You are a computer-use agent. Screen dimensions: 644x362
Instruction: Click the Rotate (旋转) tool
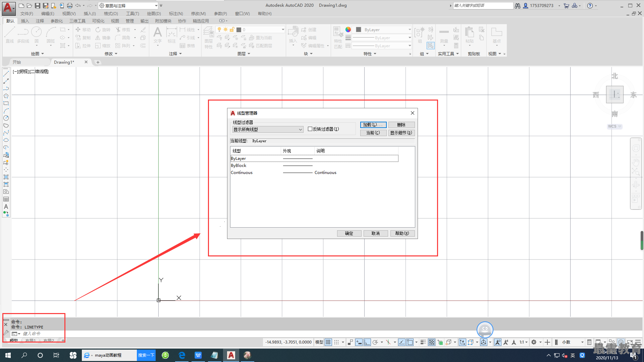point(103,29)
